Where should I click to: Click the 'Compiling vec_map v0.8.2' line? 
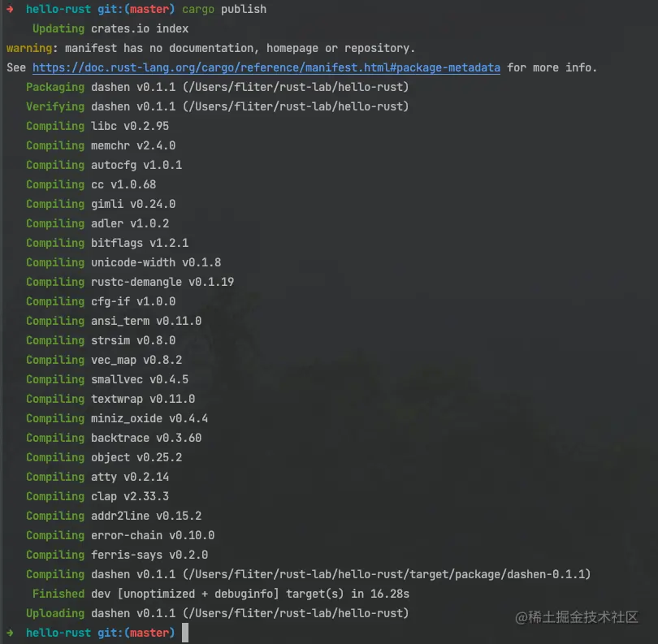click(x=104, y=360)
